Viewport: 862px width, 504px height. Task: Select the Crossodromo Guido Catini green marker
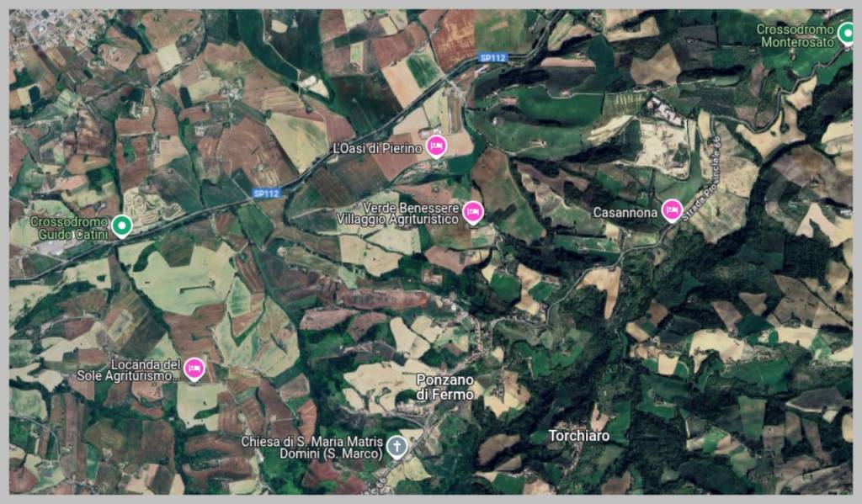pyautogui.click(x=121, y=225)
